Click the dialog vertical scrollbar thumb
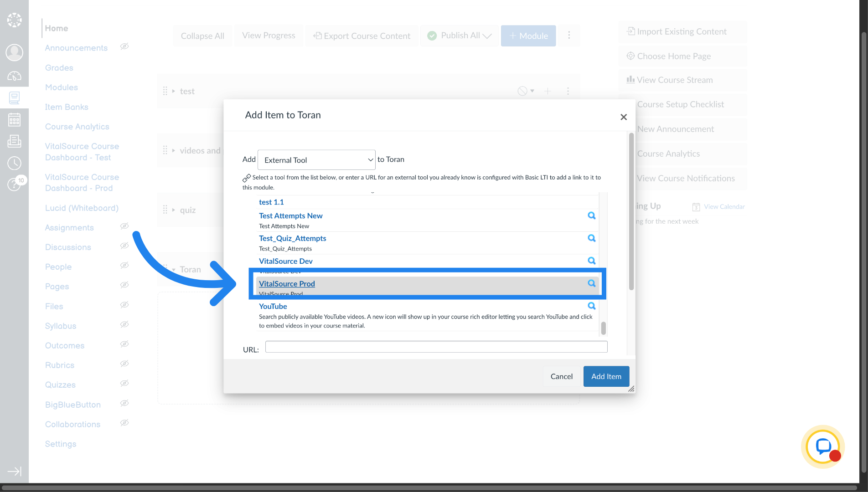This screenshot has width=868, height=492. tap(631, 212)
